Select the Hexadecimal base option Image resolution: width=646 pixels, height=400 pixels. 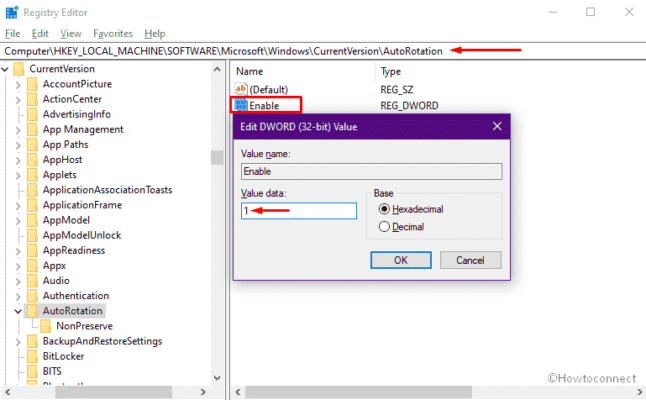[x=411, y=209]
